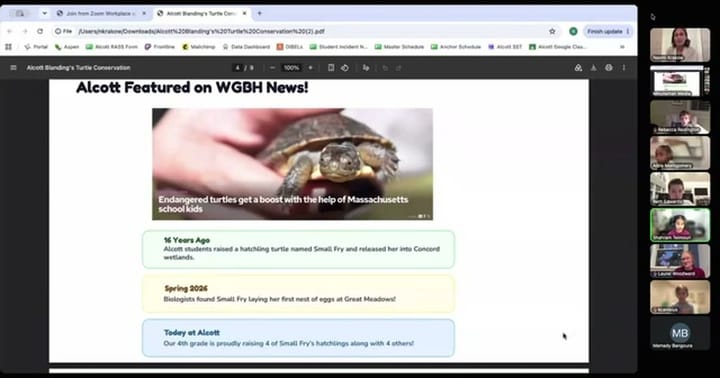Print the PDF document

pyautogui.click(x=608, y=68)
